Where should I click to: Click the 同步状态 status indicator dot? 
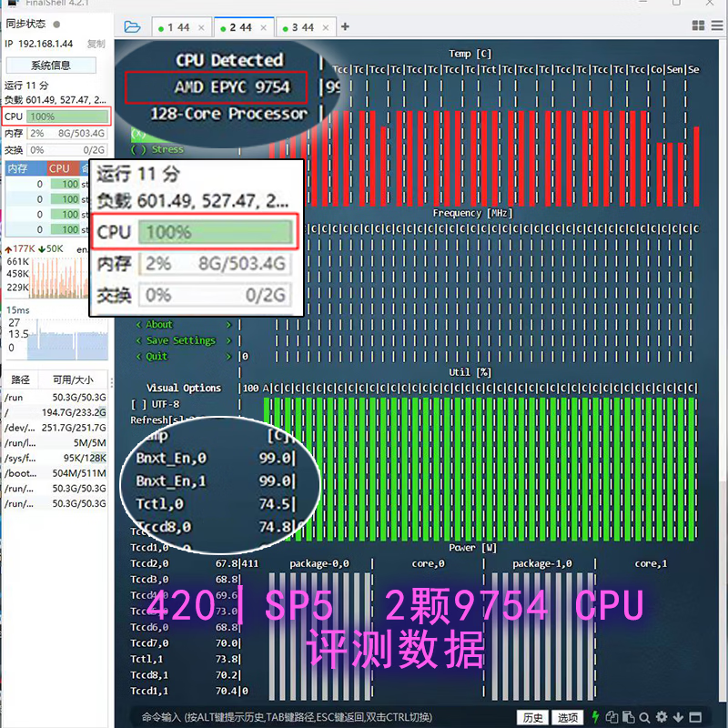pyautogui.click(x=56, y=25)
